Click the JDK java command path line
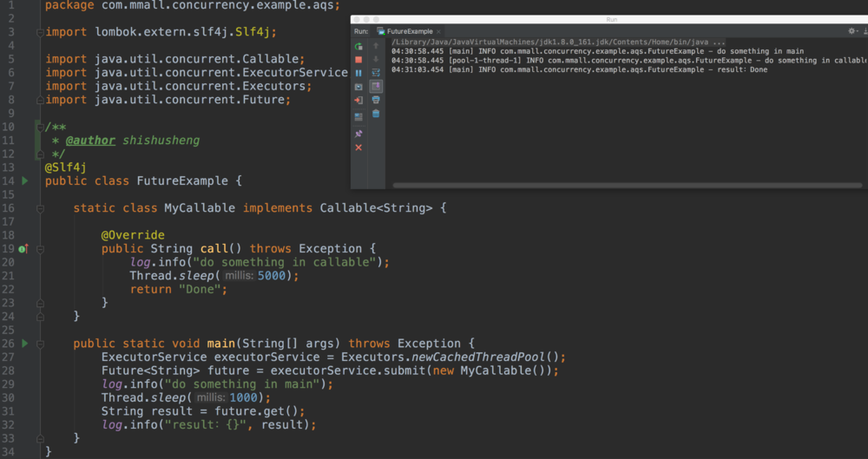868x459 pixels. click(558, 42)
